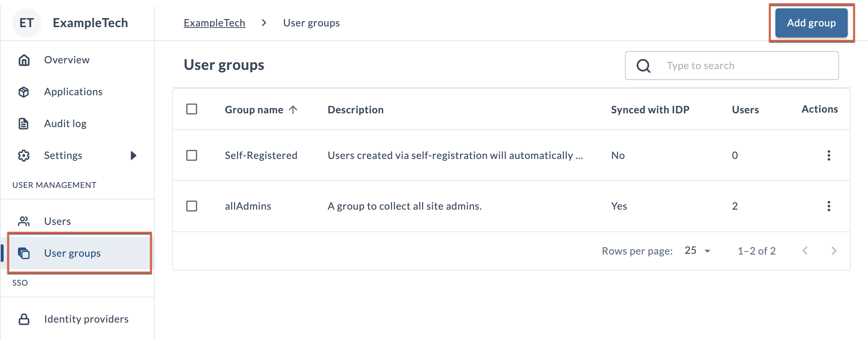Expand the Settings submenu arrow

click(x=133, y=156)
